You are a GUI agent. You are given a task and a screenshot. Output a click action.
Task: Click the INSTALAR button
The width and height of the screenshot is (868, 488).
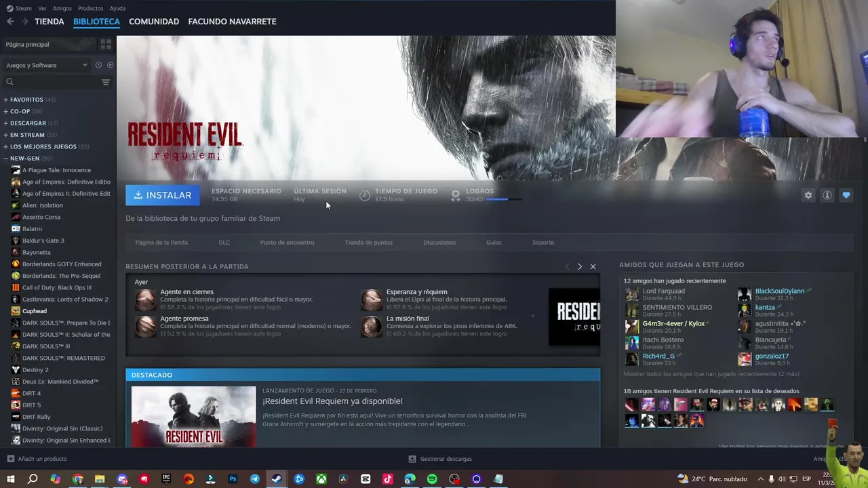(163, 195)
